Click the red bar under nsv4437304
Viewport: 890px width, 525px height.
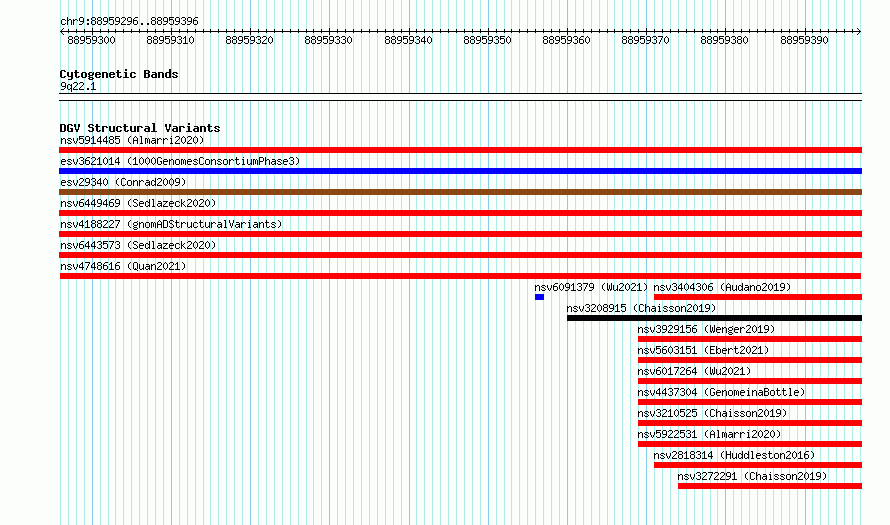(x=750, y=402)
